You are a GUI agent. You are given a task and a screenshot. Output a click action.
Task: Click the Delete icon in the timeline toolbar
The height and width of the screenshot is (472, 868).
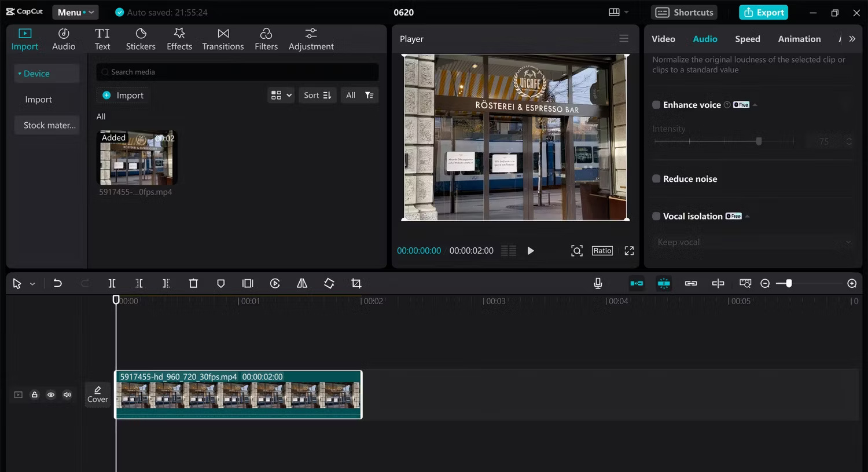point(193,283)
